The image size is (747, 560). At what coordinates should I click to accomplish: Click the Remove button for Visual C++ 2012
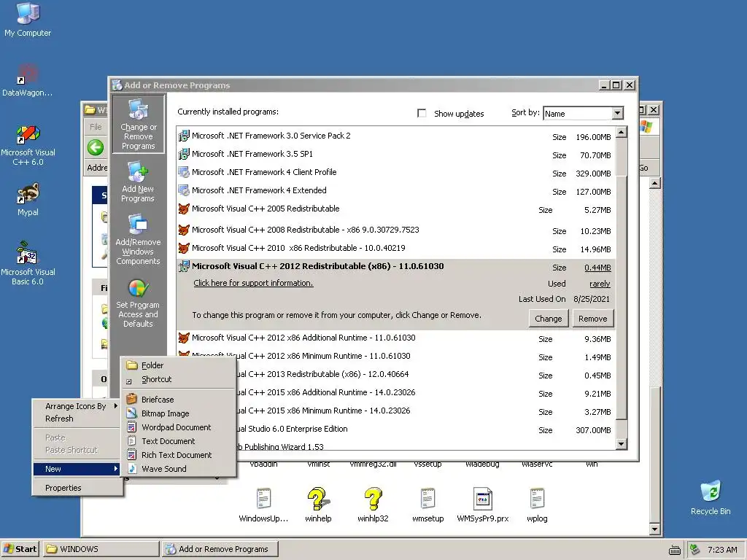(592, 319)
